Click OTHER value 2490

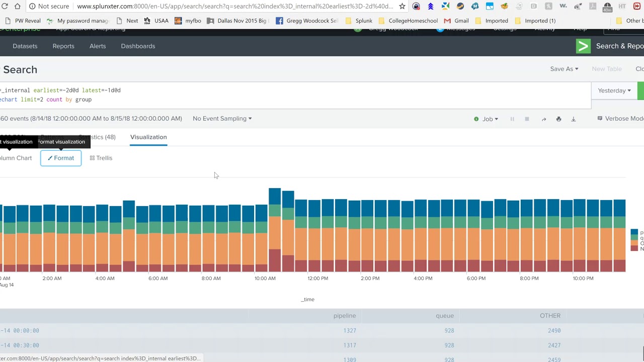point(554,330)
